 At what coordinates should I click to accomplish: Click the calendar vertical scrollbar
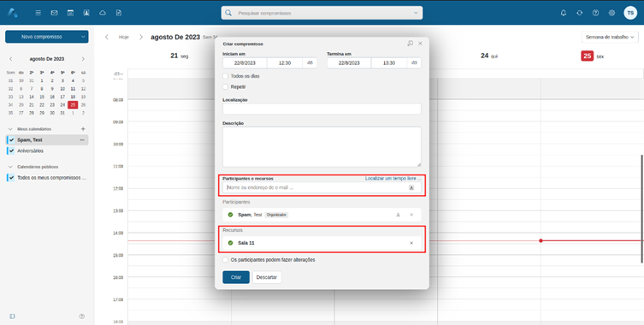tap(641, 209)
